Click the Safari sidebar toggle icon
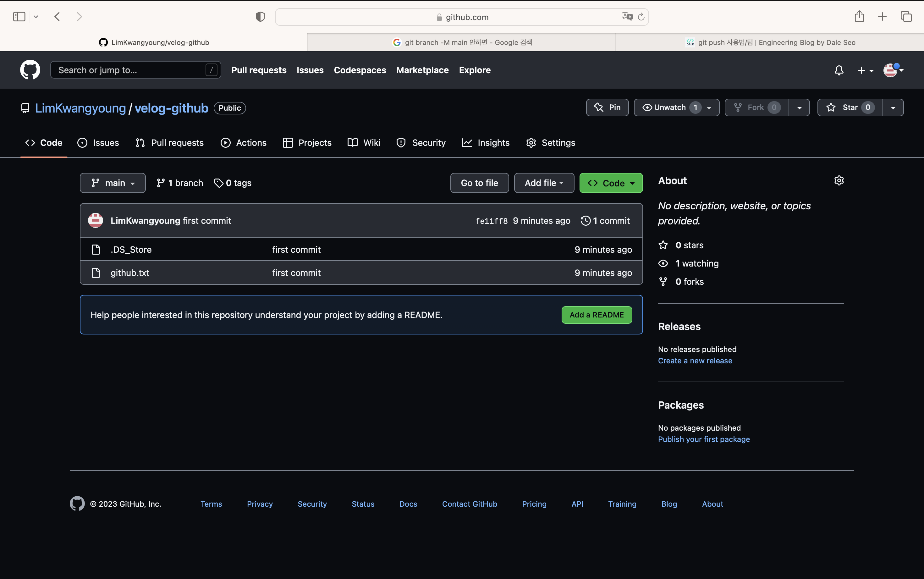924x579 pixels. pyautogui.click(x=19, y=16)
